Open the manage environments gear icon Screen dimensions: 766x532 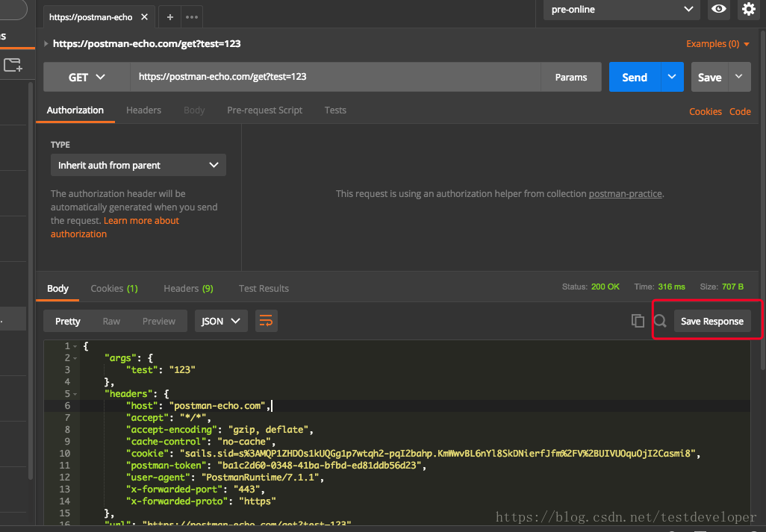coord(748,9)
